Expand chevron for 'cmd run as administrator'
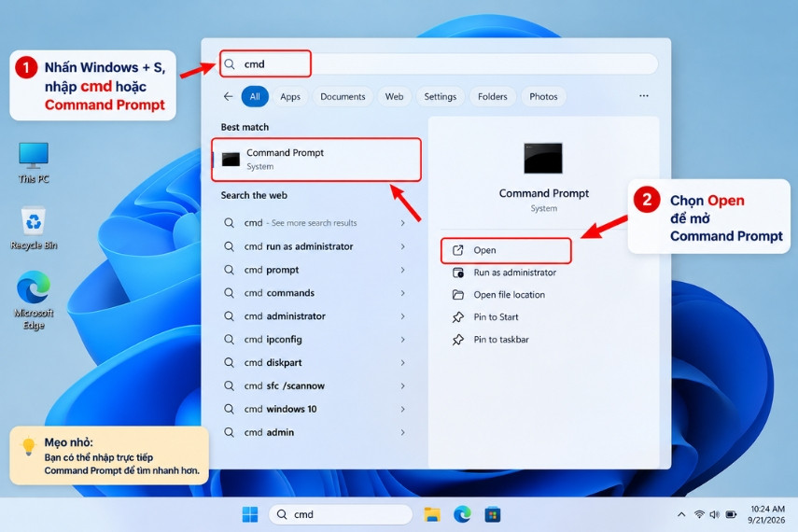 (x=402, y=246)
